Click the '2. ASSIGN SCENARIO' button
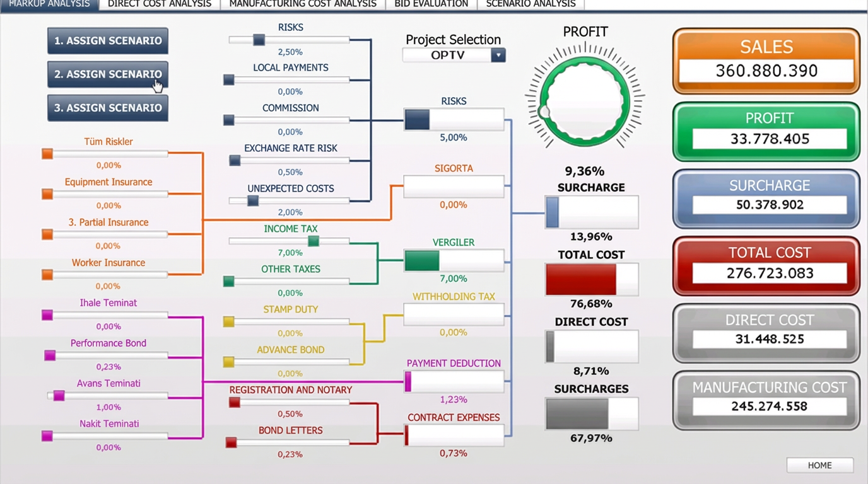The width and height of the screenshot is (868, 484). point(107,74)
